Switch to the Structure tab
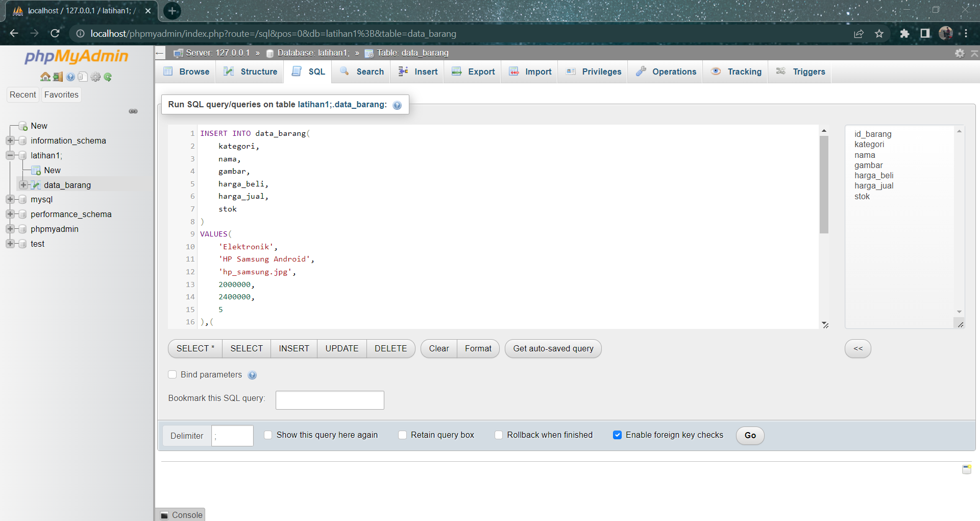 [250, 72]
